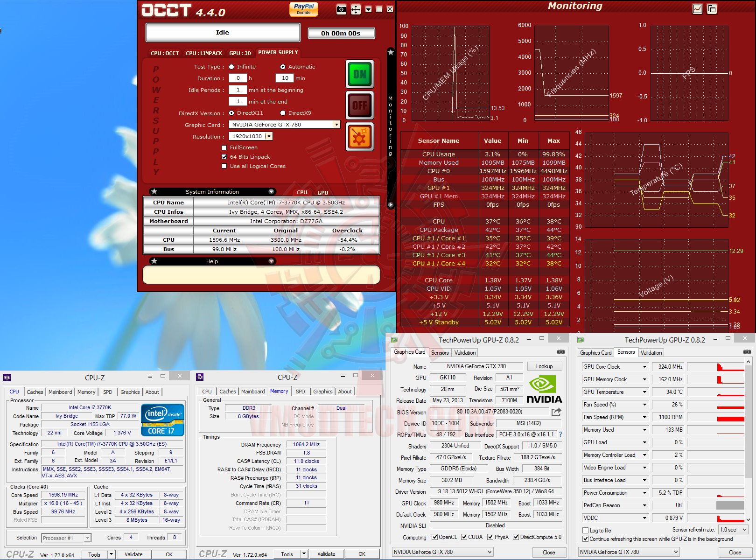Click the Bus Interface question mark
Image resolution: width=756 pixels, height=560 pixels.
[560, 434]
